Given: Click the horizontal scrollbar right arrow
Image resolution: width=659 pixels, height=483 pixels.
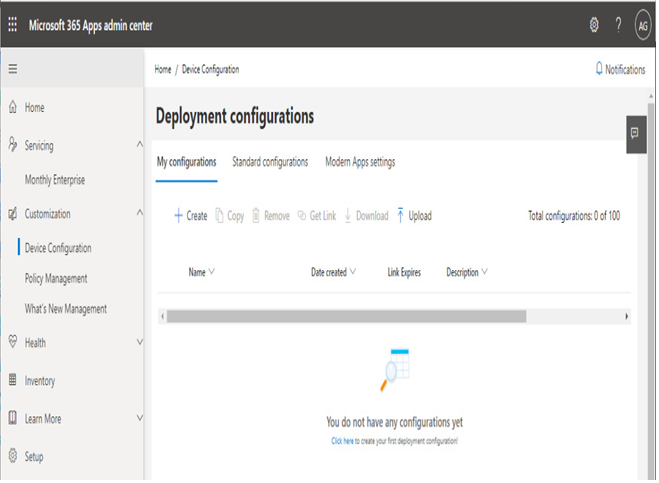Looking at the screenshot, I should click(x=626, y=316).
